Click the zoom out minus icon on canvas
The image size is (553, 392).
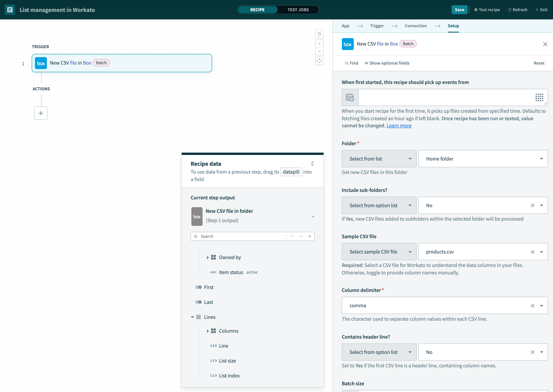(x=319, y=51)
